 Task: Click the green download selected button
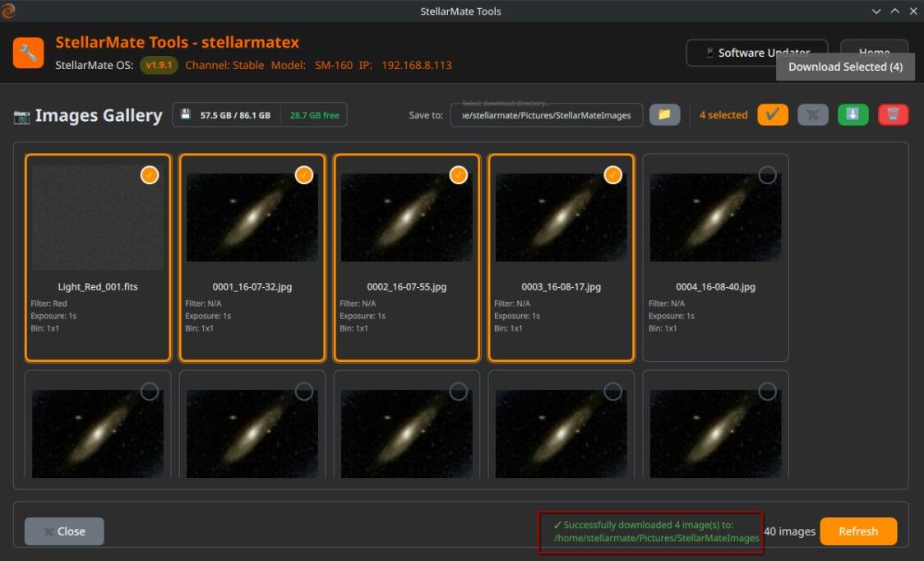pyautogui.click(x=852, y=114)
